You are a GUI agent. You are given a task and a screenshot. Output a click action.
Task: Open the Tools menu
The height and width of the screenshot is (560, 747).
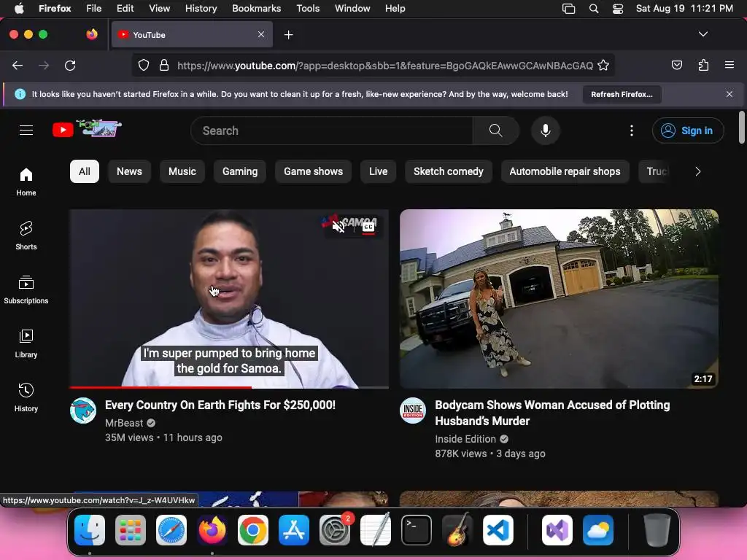(x=308, y=8)
